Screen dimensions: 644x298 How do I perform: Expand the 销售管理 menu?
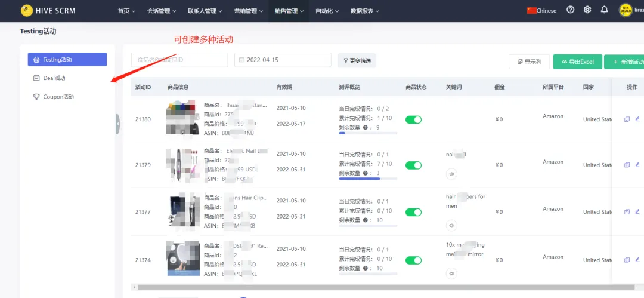pyautogui.click(x=289, y=11)
